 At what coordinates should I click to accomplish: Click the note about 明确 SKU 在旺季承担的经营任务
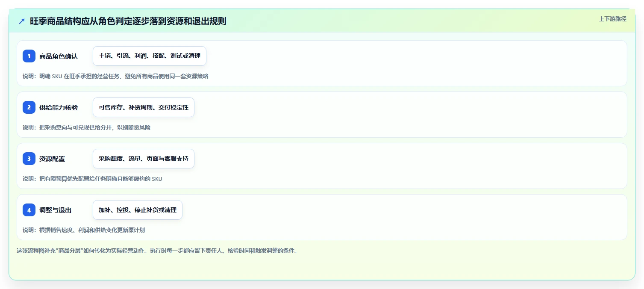[x=115, y=76]
